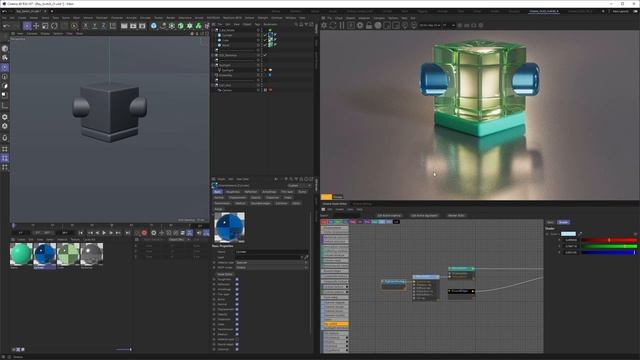Click the Undo arrow in top toolbar
This screenshot has height=360, width=640.
(x=7, y=26)
